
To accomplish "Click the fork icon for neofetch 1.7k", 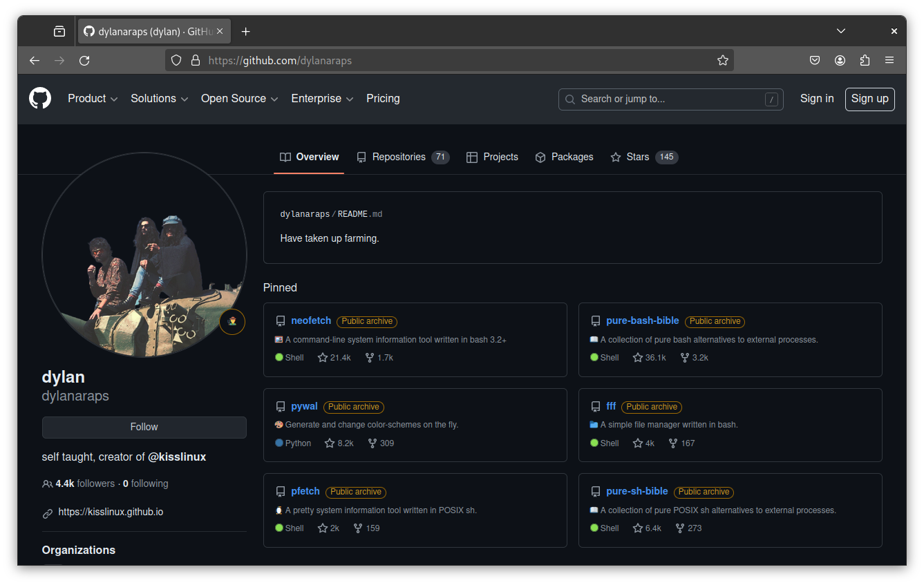I will click(x=370, y=358).
